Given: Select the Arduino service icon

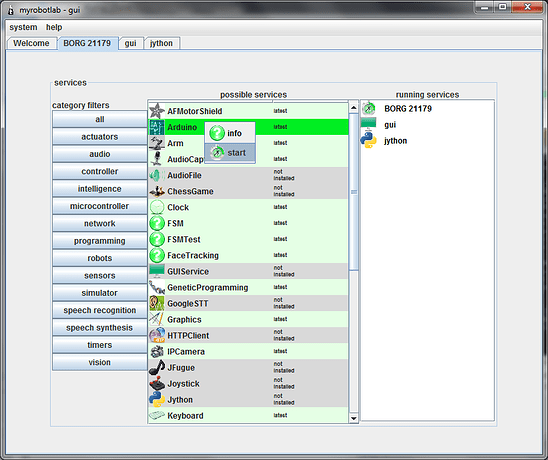Looking at the screenshot, I should coord(157,127).
